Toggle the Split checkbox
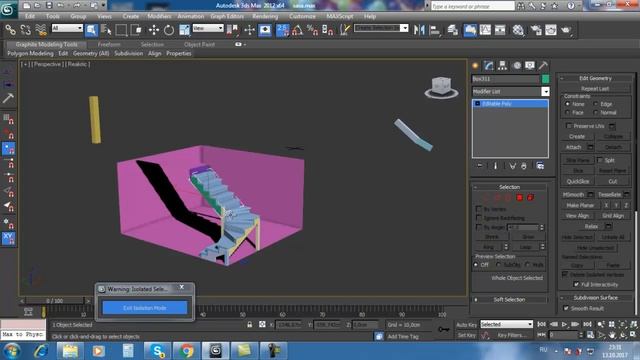This screenshot has width=640, height=360. pos(600,160)
